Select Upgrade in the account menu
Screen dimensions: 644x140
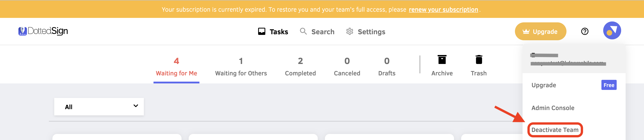click(x=543, y=85)
